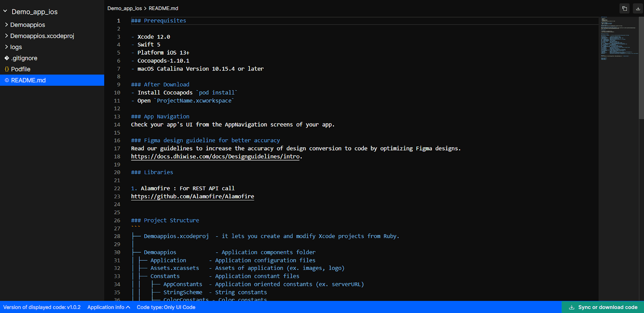Click the Podfile braces icon

pos(7,69)
